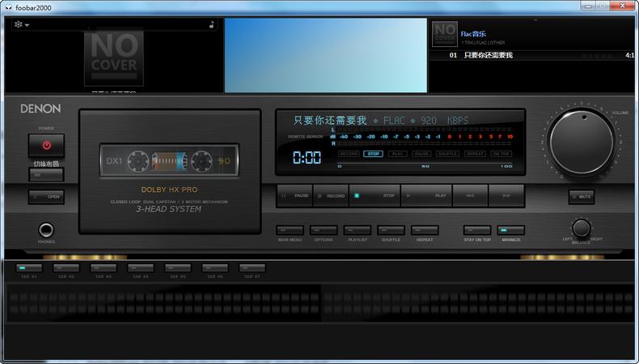Click the song title in the deck display
This screenshot has width=639, height=364.
330,121
